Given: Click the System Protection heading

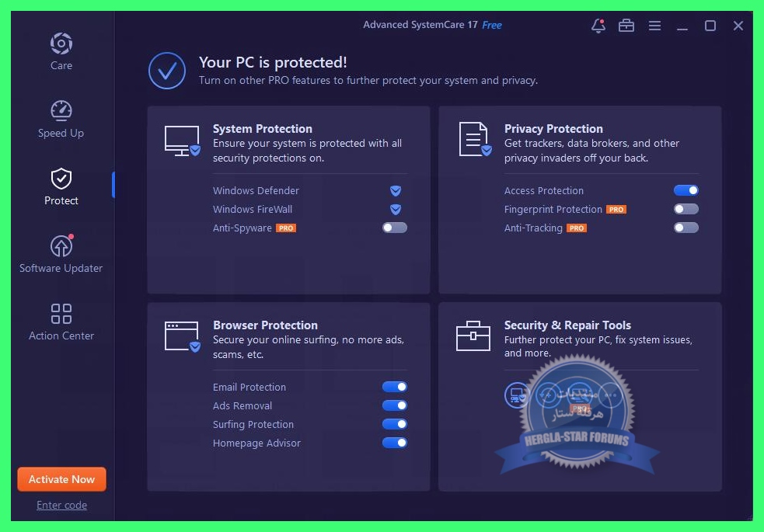Looking at the screenshot, I should click(x=263, y=128).
